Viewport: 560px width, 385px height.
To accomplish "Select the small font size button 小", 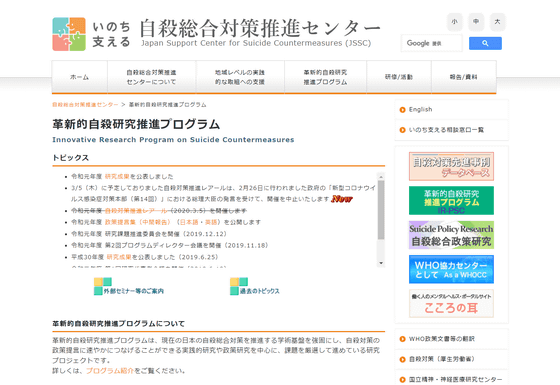I will point(454,21).
